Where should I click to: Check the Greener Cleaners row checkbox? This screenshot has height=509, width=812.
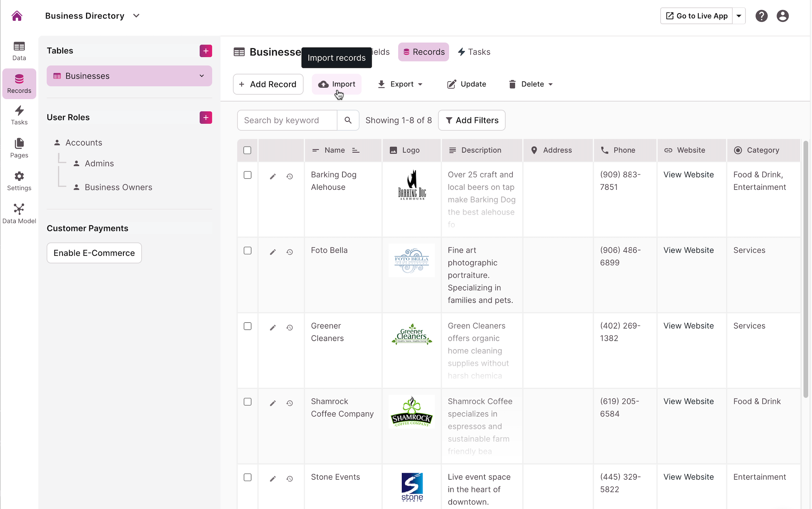pos(247,326)
